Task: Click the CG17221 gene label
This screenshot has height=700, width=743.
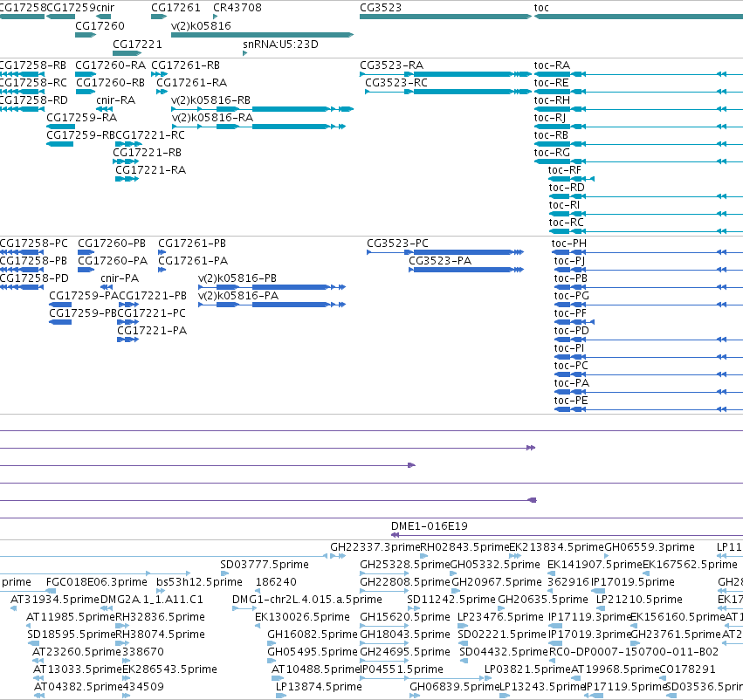Action: pos(137,44)
